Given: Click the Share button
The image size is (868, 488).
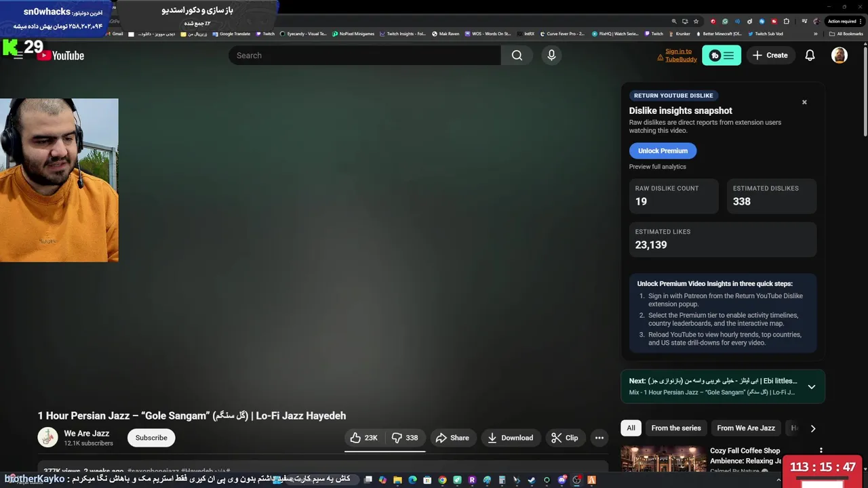Looking at the screenshot, I should click(452, 438).
